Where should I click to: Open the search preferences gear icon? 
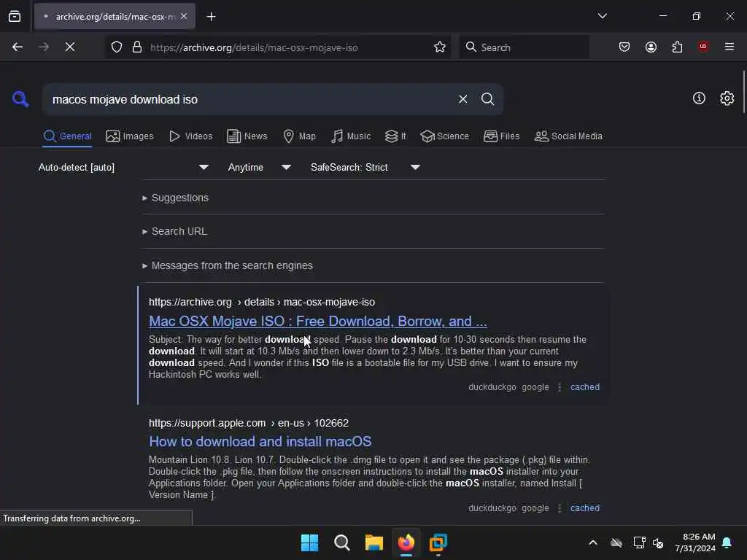point(727,98)
